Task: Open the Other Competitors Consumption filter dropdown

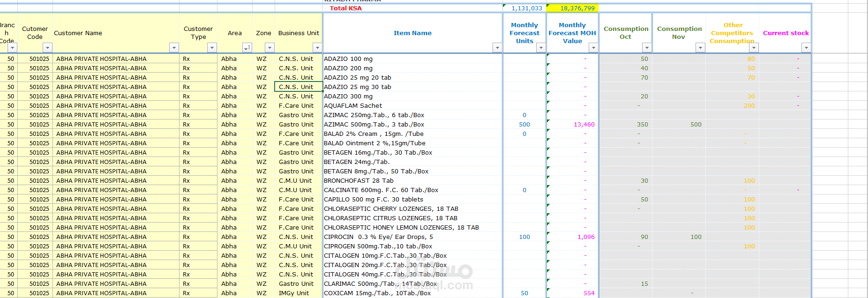Action: pos(754,48)
